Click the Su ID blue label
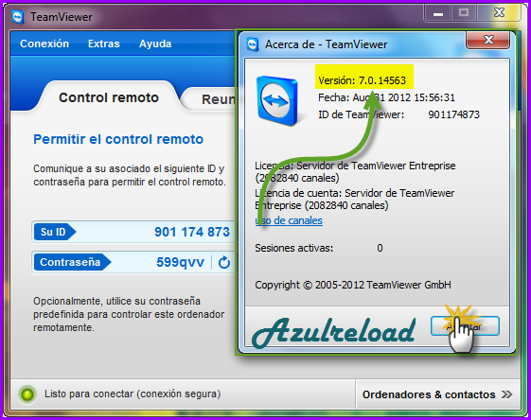 [x=55, y=232]
